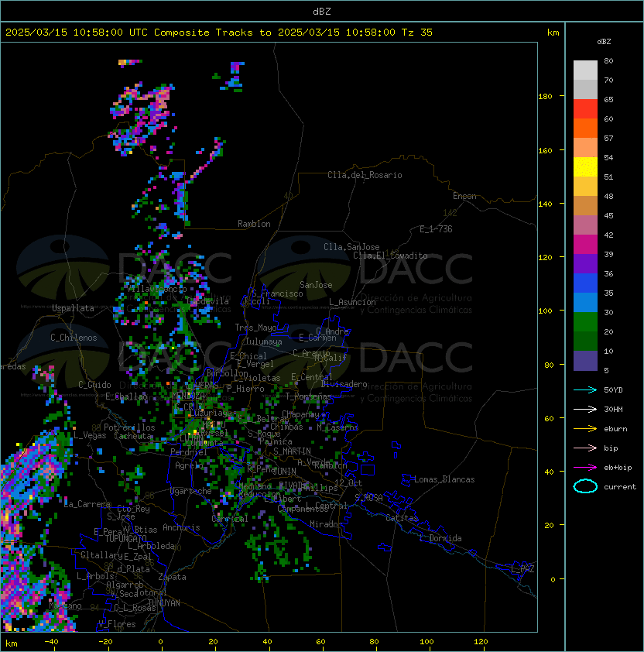
Task: Click the cyan 'current' ellipse symbol in legend
Action: [x=585, y=486]
